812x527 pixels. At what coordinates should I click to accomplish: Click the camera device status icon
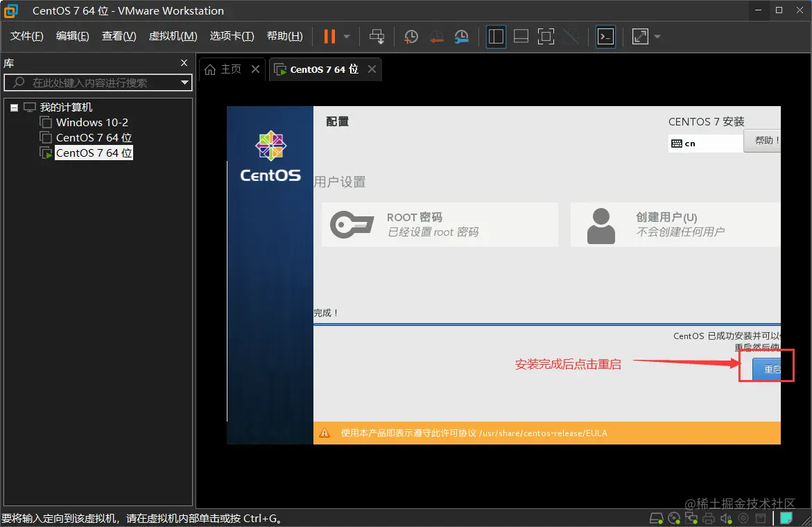pos(743,518)
